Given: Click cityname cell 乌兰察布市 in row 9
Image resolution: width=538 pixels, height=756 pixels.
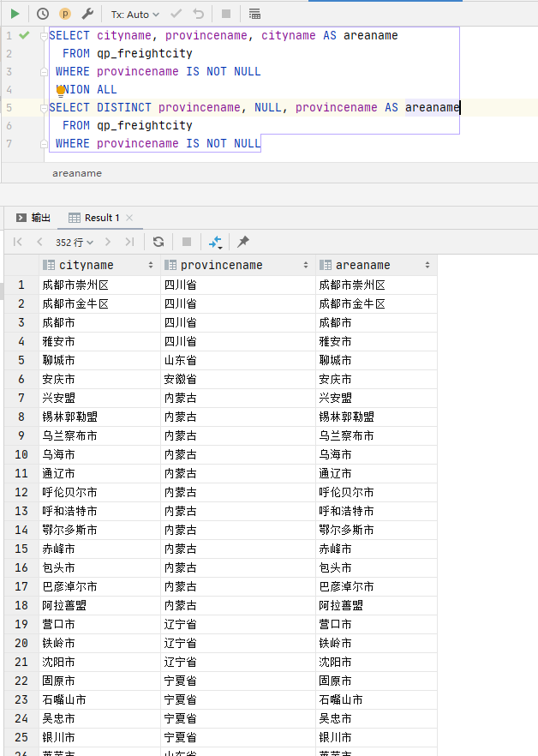Looking at the screenshot, I should coord(99,435).
